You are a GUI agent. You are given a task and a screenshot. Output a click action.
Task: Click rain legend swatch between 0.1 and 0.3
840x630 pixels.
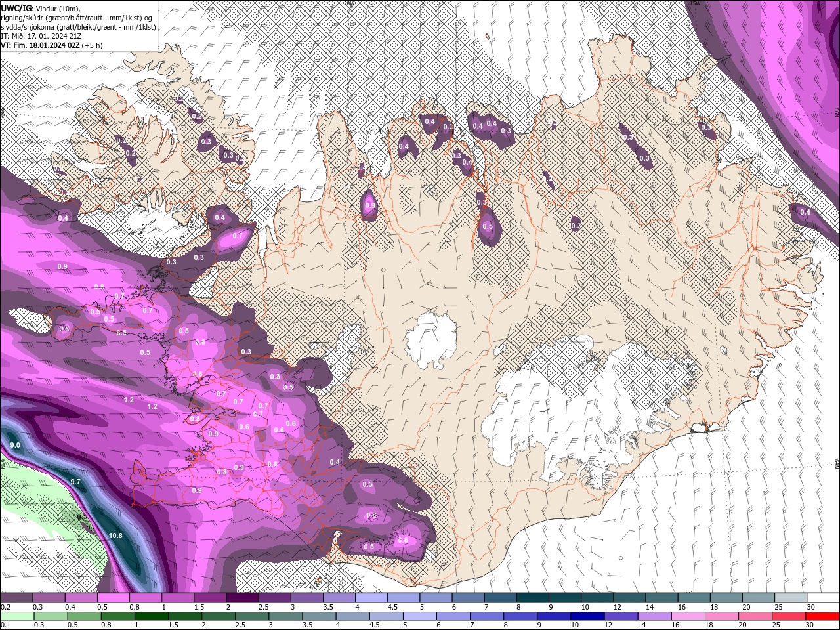point(17,616)
